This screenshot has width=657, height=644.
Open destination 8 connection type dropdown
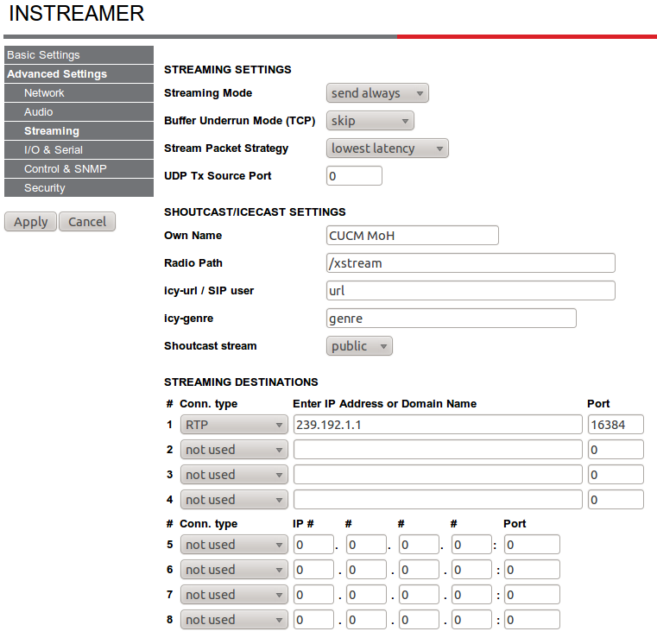click(x=233, y=620)
